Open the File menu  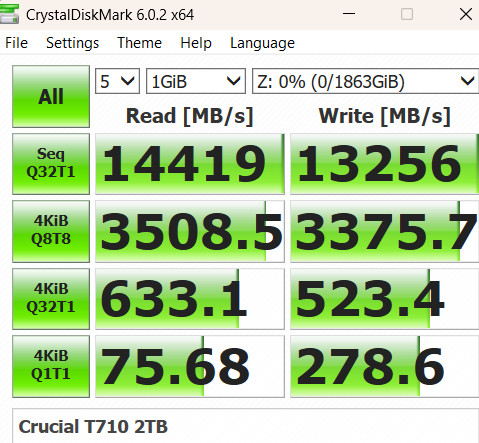coord(16,43)
